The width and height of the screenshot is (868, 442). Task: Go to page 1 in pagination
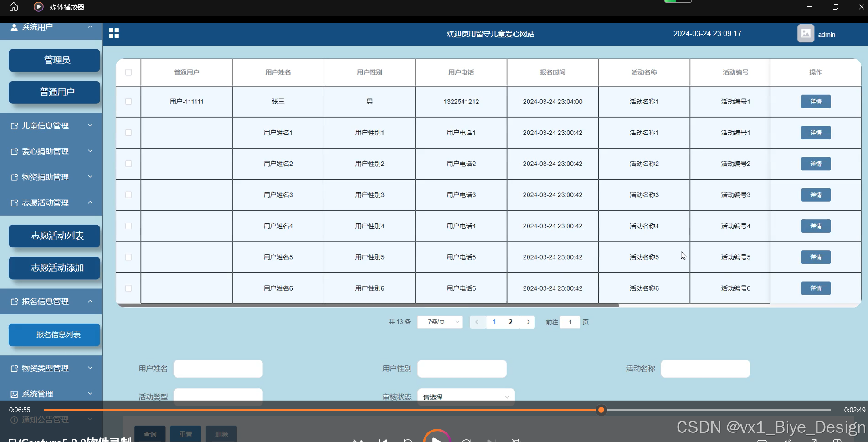[494, 322]
